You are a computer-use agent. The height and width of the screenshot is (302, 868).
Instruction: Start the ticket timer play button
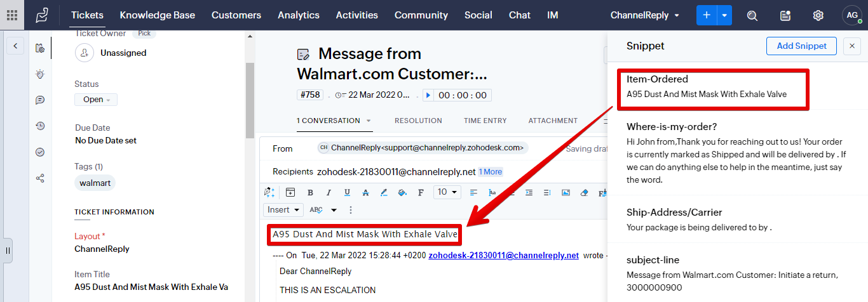pos(428,95)
